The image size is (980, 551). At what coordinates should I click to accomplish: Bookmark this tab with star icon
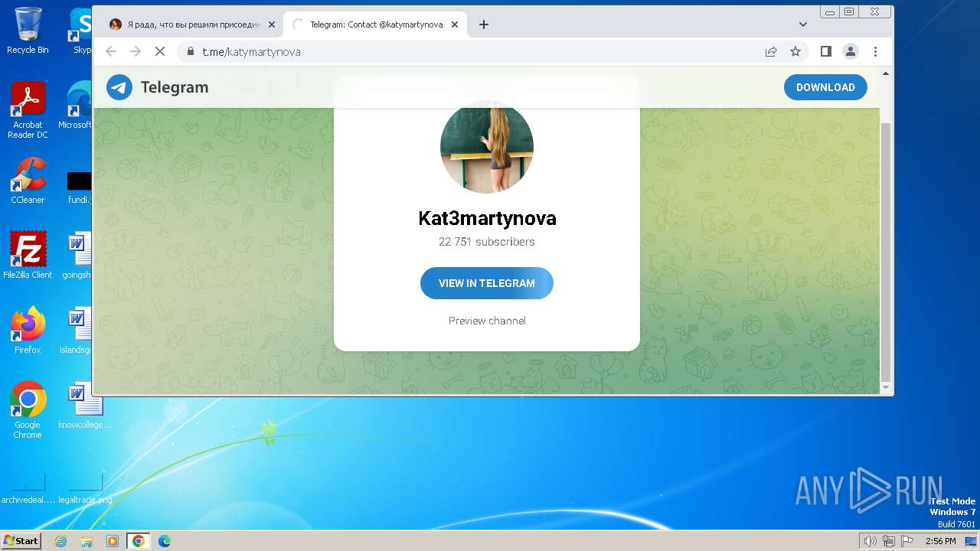[x=795, y=51]
